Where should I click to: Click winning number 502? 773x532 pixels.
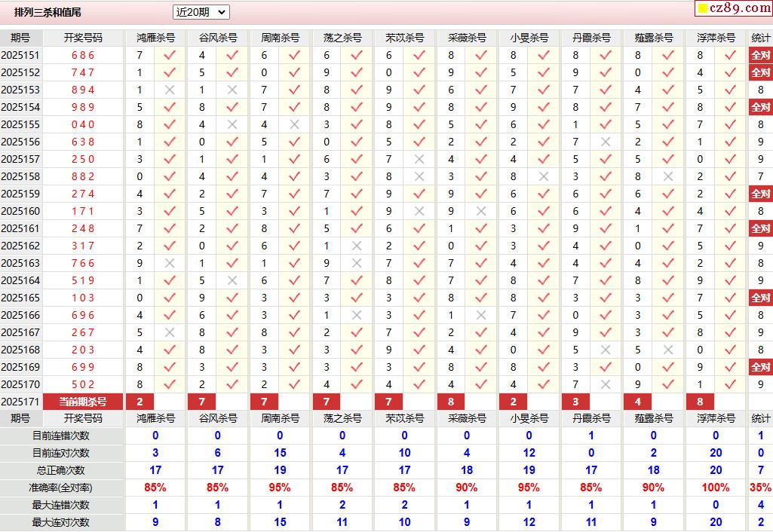[x=83, y=384]
